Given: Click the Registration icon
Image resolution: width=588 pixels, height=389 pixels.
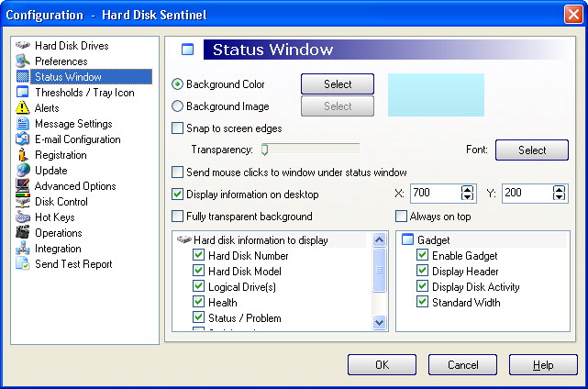Looking at the screenshot, I should [23, 154].
